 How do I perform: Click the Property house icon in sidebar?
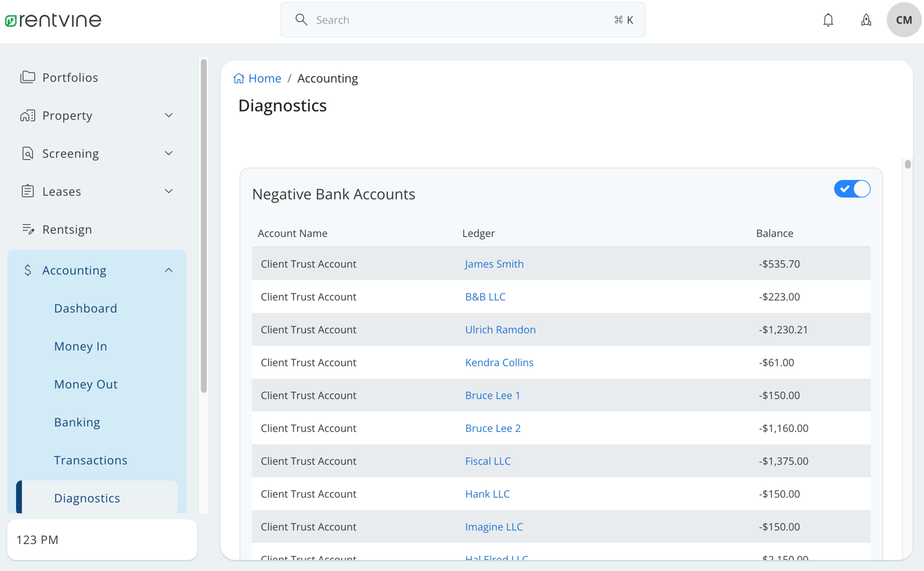(27, 115)
